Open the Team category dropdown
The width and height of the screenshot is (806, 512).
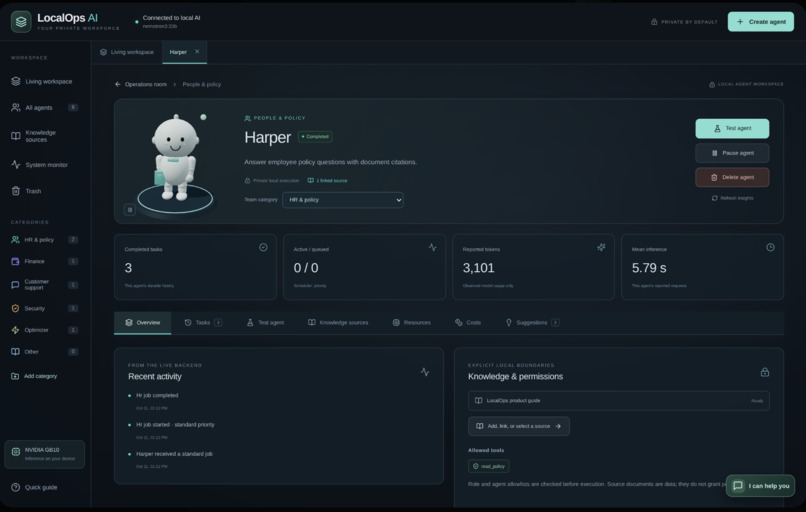tap(343, 199)
